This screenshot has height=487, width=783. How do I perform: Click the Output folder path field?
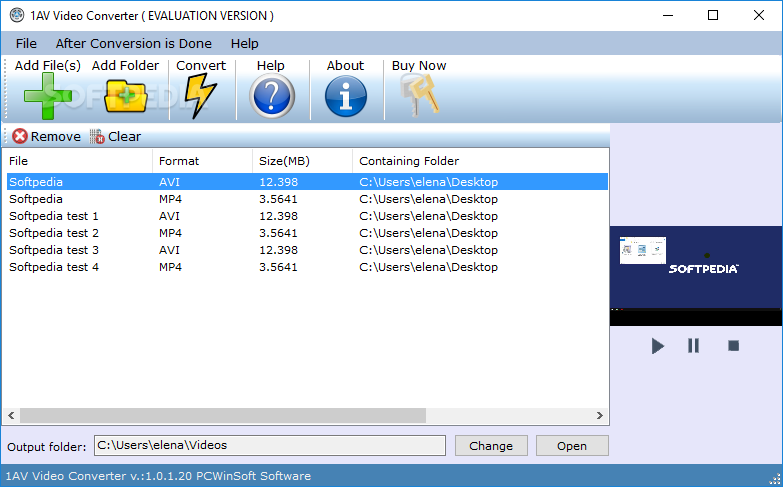[x=270, y=445]
